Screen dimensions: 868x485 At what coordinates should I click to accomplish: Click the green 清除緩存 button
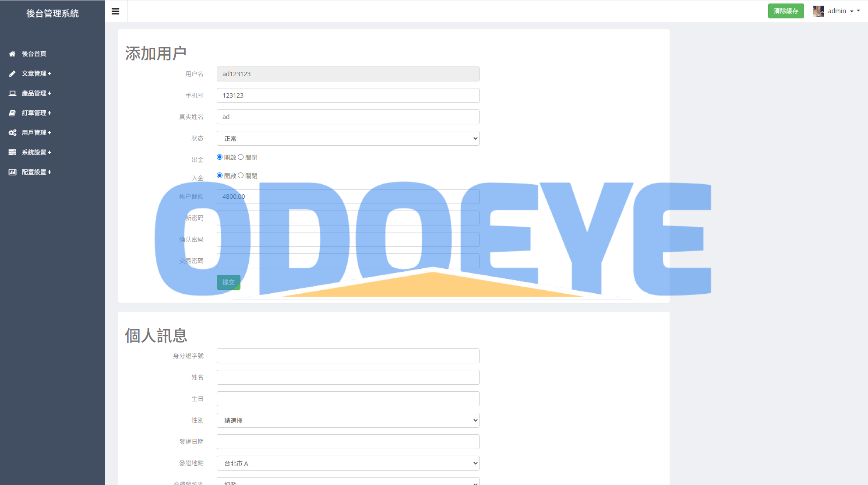pyautogui.click(x=786, y=11)
